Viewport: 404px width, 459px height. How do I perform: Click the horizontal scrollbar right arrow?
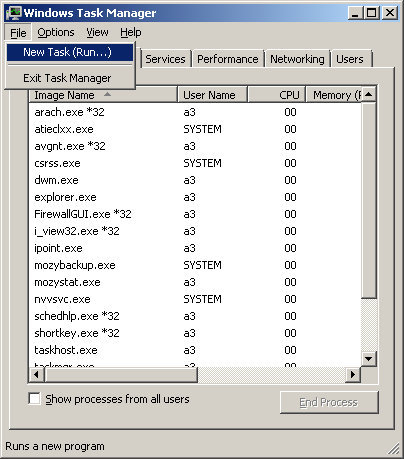353,375
